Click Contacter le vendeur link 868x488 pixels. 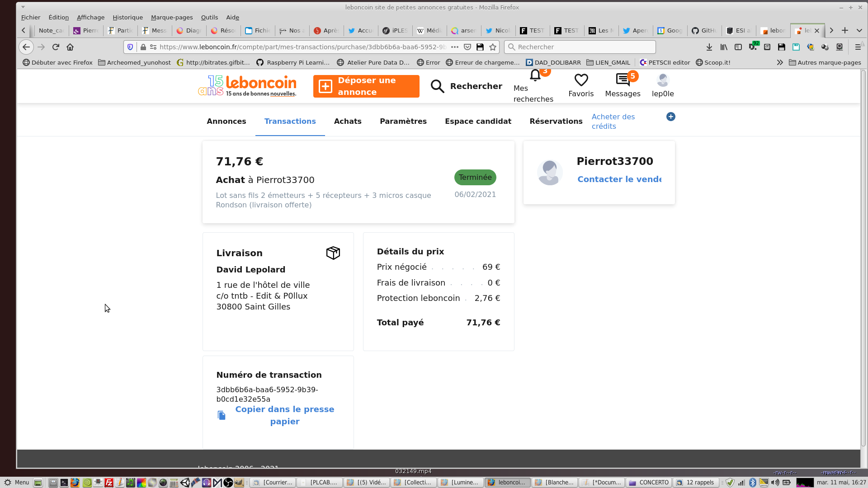[619, 179]
